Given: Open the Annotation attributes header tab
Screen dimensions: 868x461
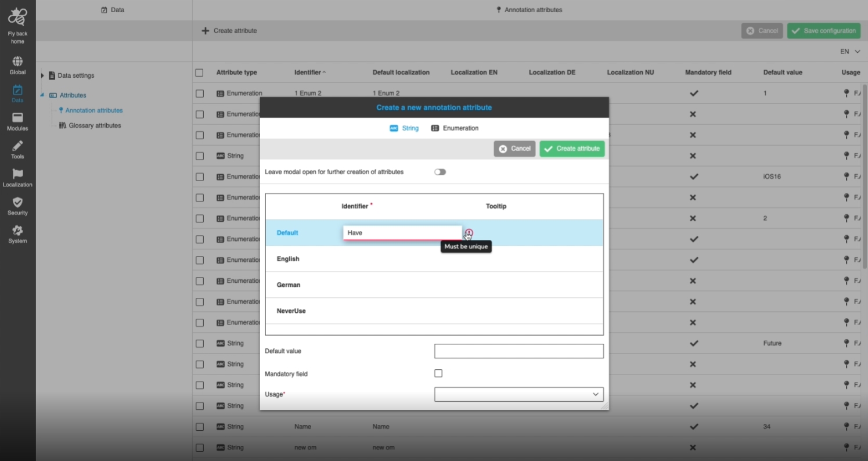Looking at the screenshot, I should (x=530, y=10).
